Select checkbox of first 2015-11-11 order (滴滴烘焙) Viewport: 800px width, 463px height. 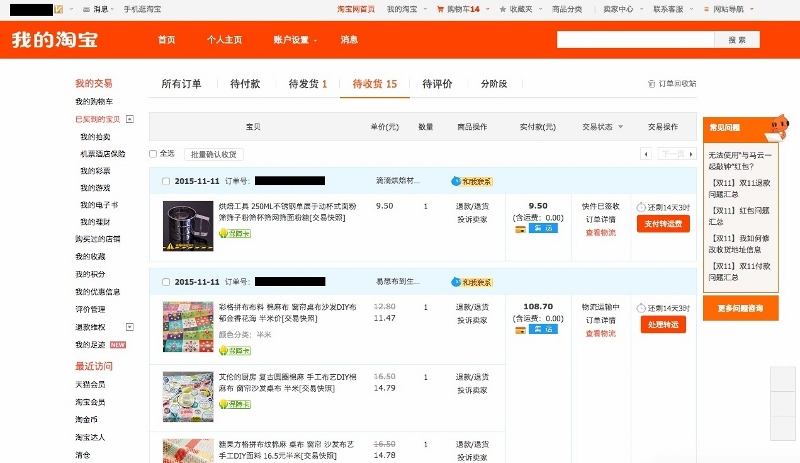[x=165, y=181]
